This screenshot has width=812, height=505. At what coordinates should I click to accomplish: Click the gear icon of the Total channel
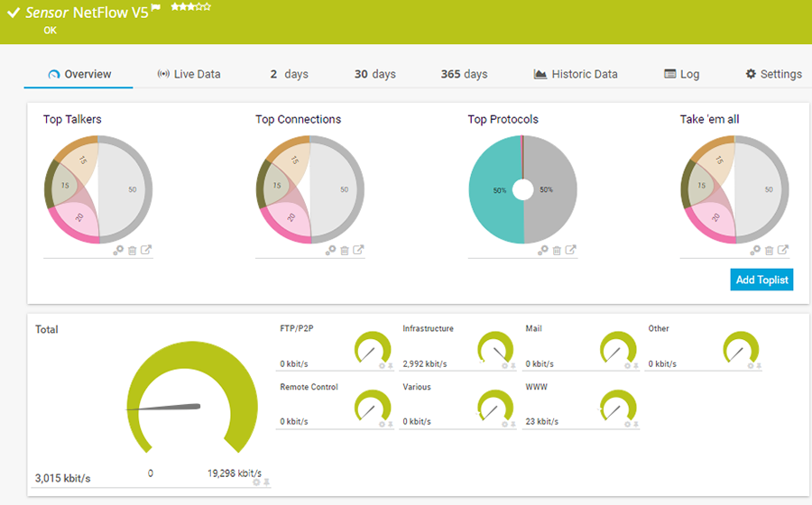[x=256, y=482]
